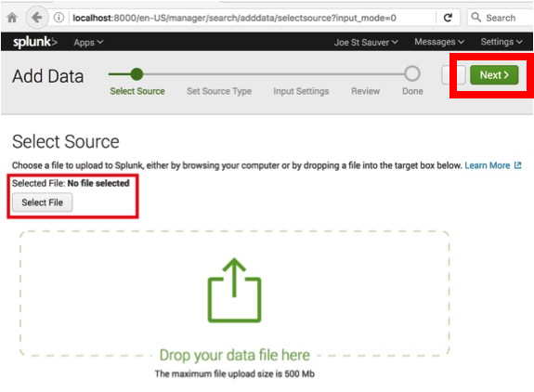Click the 'No file selected' text
534x392 pixels.
click(x=98, y=183)
